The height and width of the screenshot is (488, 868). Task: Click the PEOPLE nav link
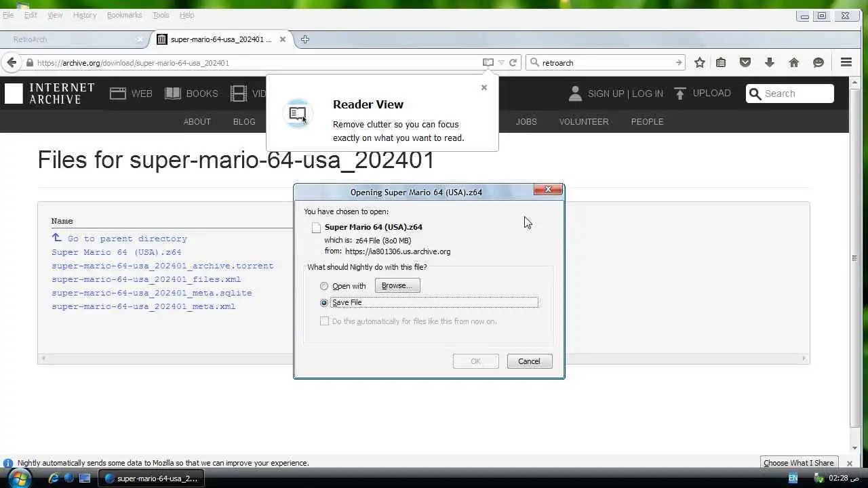[x=648, y=122]
